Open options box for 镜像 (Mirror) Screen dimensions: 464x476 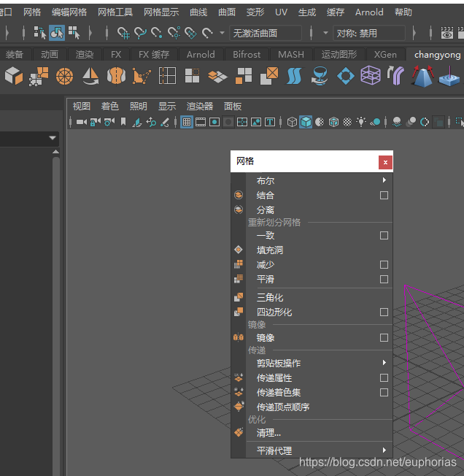tap(384, 337)
